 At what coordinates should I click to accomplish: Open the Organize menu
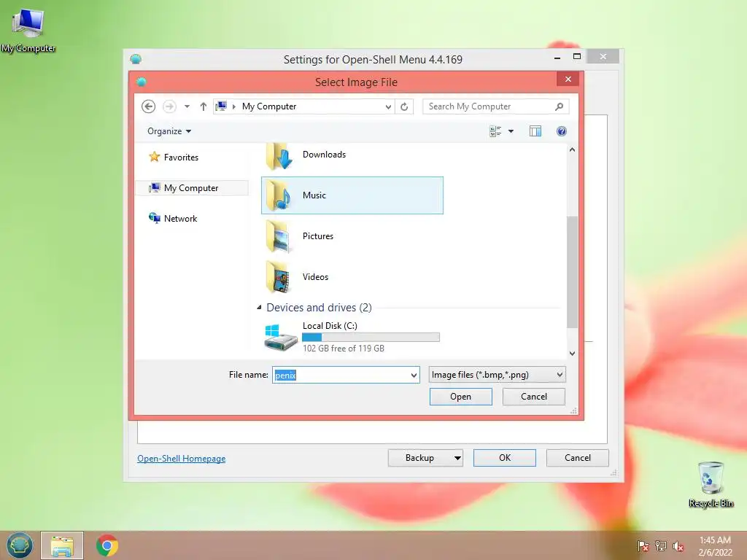[169, 131]
